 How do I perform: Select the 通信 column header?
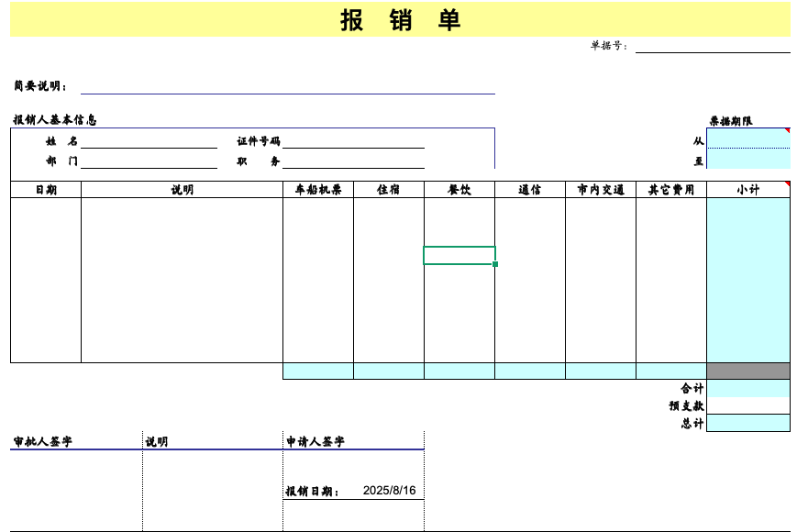tap(530, 190)
